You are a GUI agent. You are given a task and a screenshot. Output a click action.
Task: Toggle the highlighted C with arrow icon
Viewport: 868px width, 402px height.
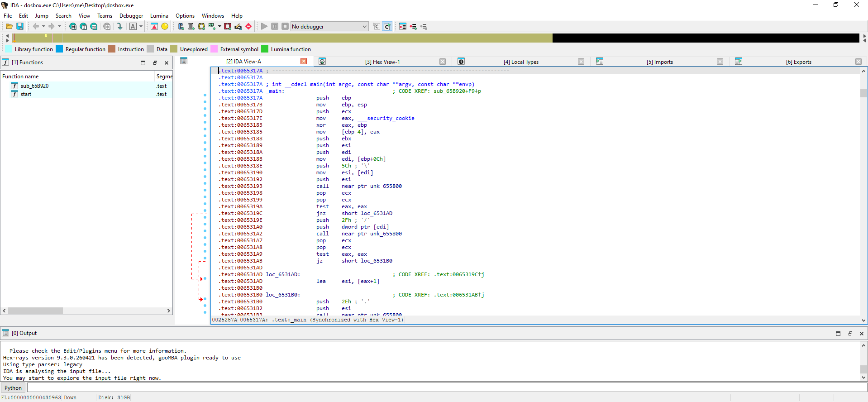(387, 26)
